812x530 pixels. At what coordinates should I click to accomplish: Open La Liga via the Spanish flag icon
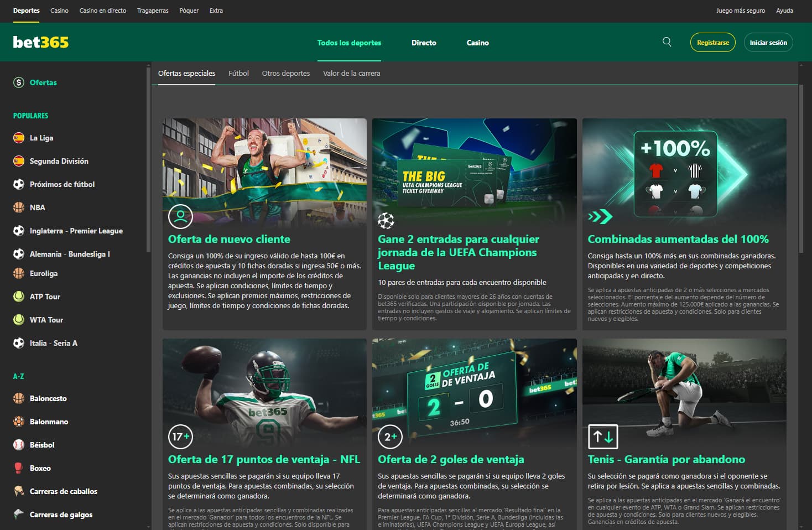coord(18,138)
